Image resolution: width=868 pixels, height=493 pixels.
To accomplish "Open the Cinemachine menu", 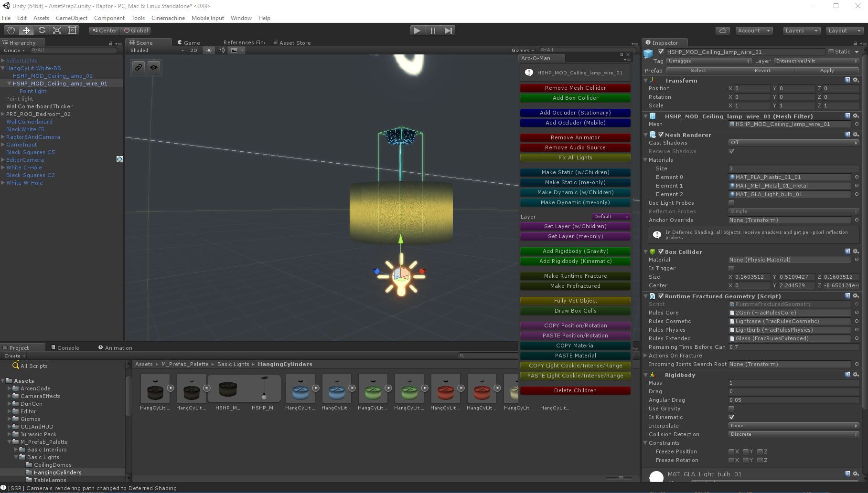I will click(x=168, y=18).
